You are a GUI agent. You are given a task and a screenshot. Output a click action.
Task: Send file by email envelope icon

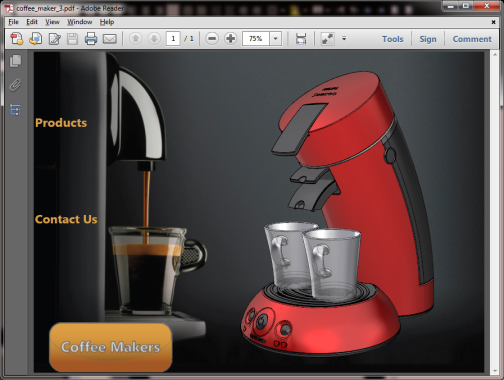[x=109, y=39]
